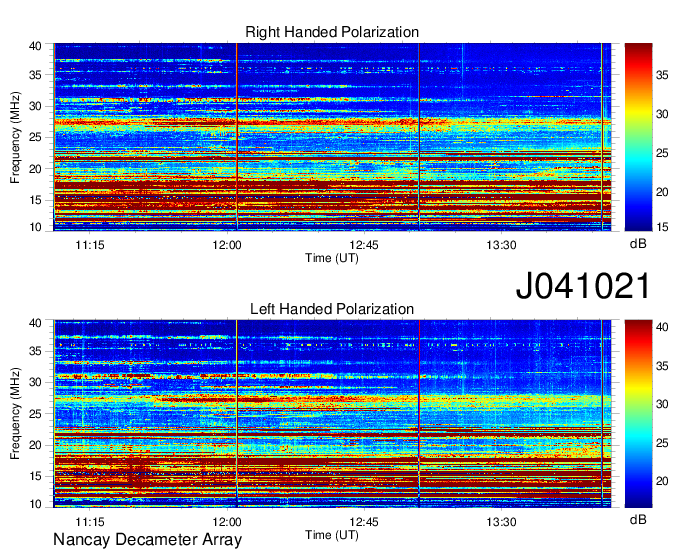Click the 12:45 tick label on upper plot
This screenshot has width=680, height=552.
(x=364, y=245)
